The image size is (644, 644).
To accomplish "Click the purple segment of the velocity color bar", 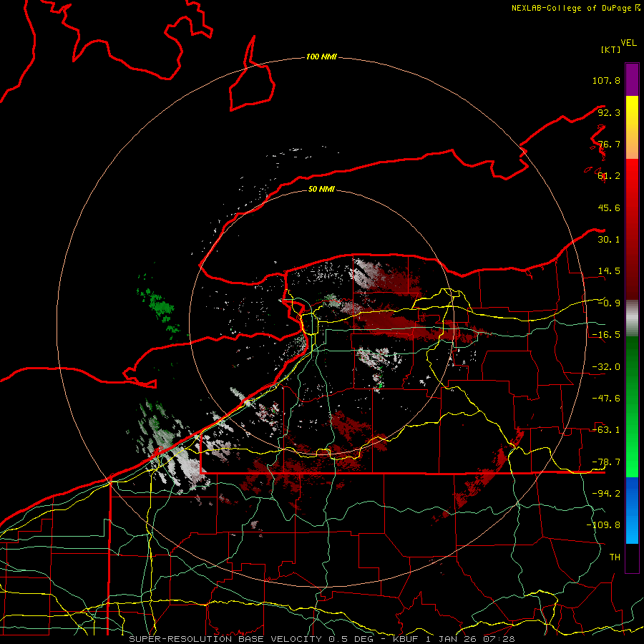I will (x=632, y=80).
